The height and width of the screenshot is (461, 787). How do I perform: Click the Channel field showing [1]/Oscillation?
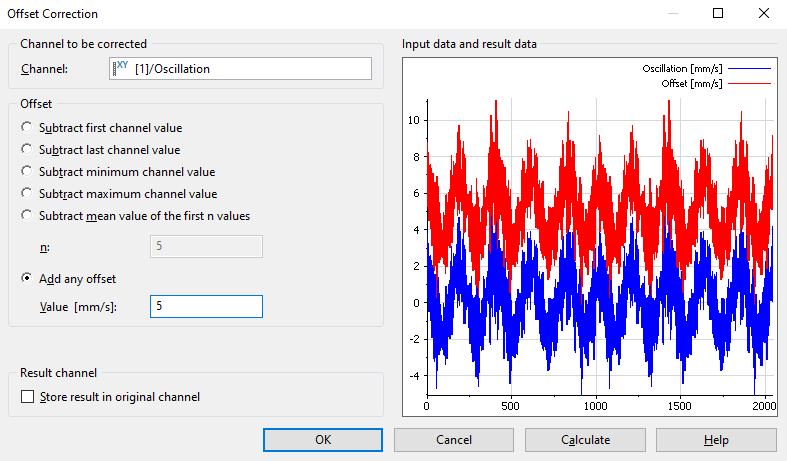250,69
